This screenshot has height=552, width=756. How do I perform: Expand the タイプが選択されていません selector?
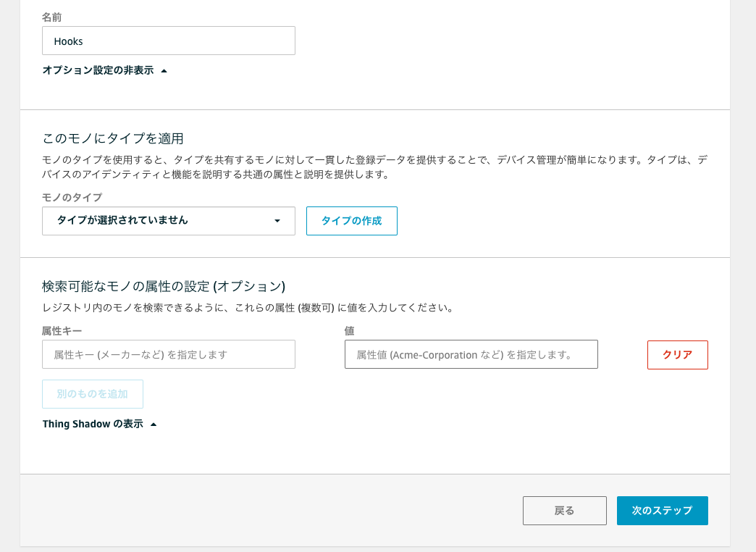tap(168, 221)
